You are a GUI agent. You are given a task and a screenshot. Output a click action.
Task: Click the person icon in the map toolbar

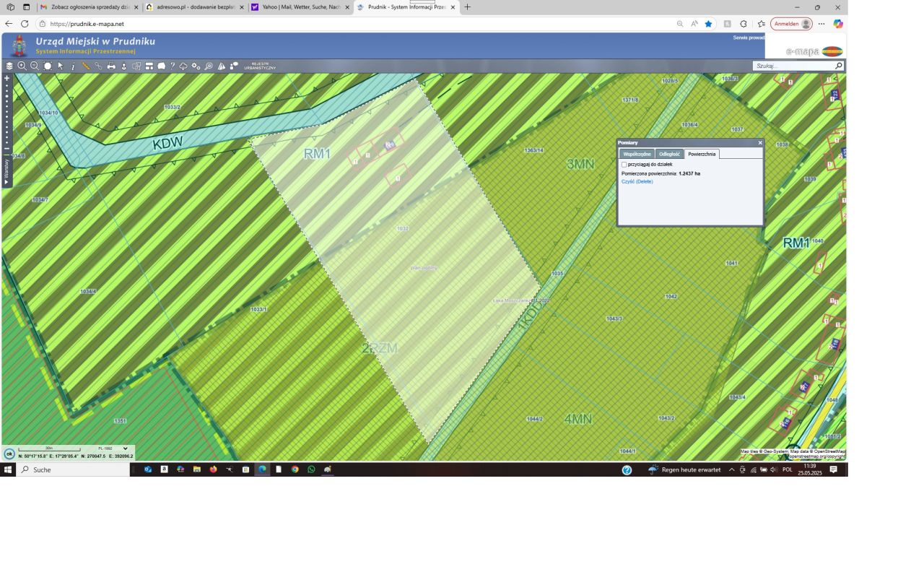tap(123, 66)
